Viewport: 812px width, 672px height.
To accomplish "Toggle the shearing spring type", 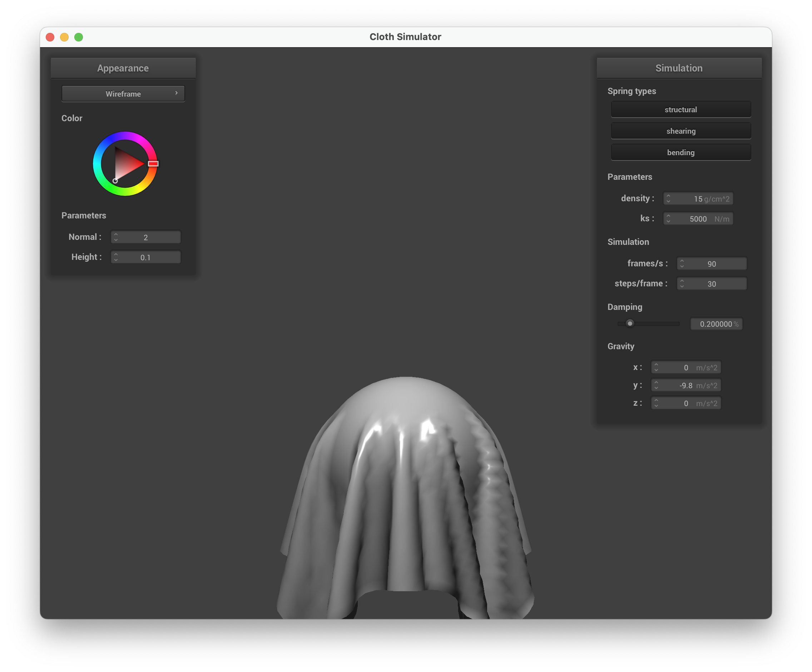I will click(680, 131).
